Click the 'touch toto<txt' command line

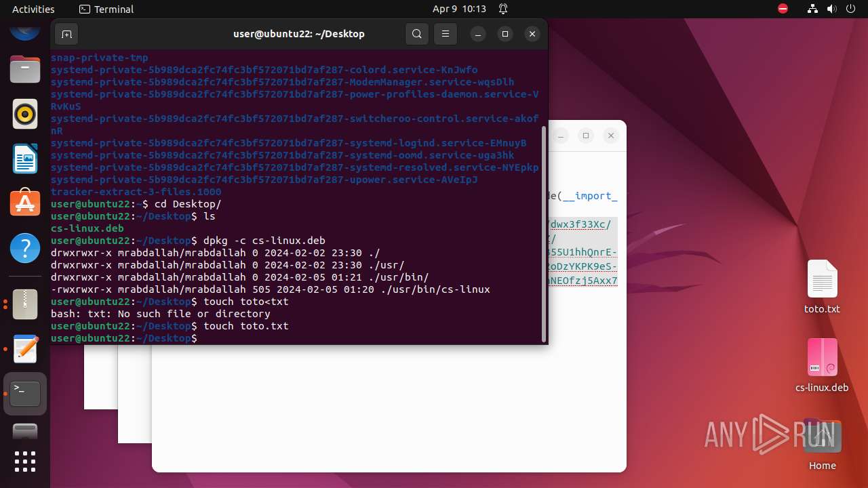point(245,302)
